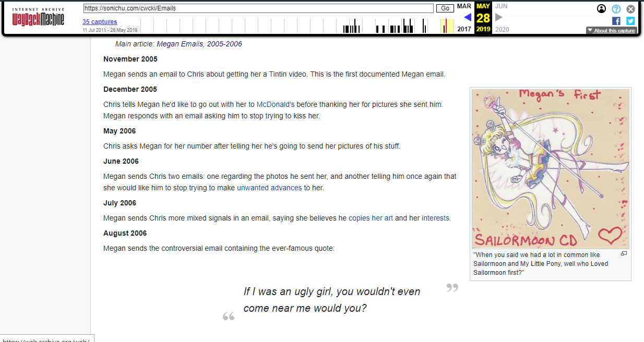Select JUN next month label
Viewport: 644px width, 342px height.
pyautogui.click(x=501, y=6)
